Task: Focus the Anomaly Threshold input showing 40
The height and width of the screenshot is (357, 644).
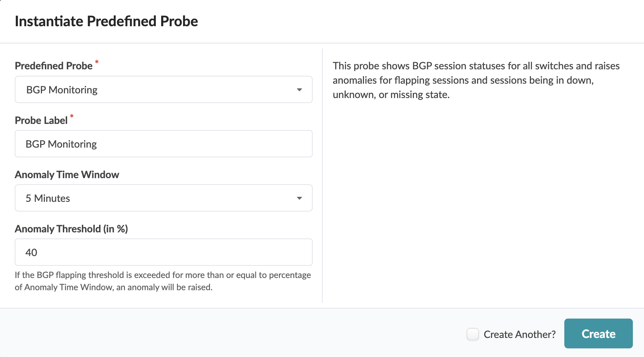Action: 163,252
